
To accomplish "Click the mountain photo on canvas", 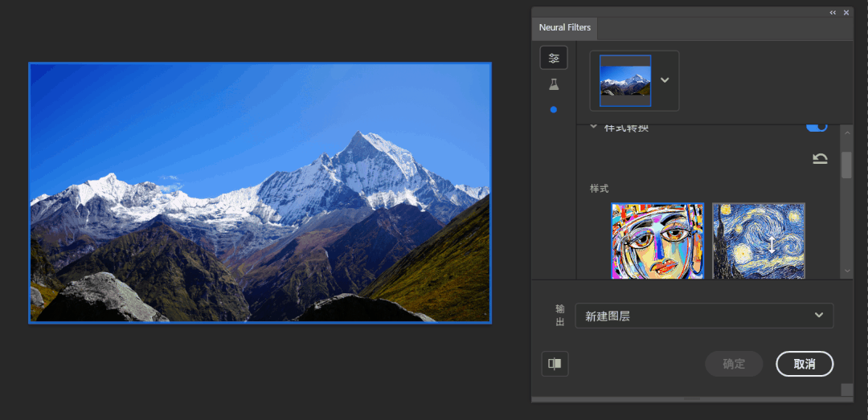I will [x=260, y=193].
